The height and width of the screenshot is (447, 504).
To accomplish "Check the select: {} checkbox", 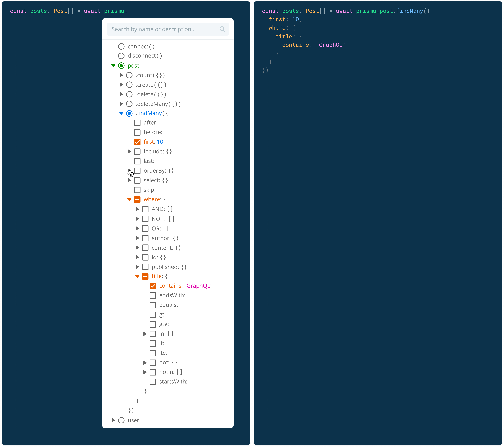I will pos(137,180).
